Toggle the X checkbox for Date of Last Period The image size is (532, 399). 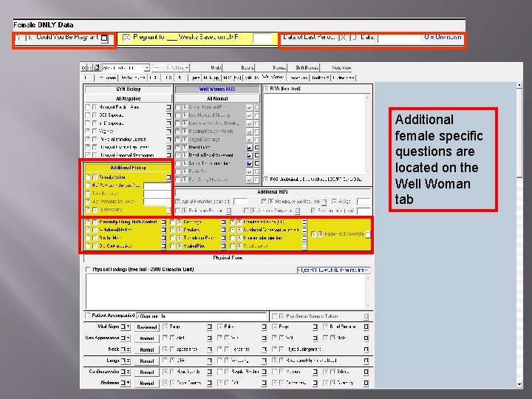[x=343, y=38]
